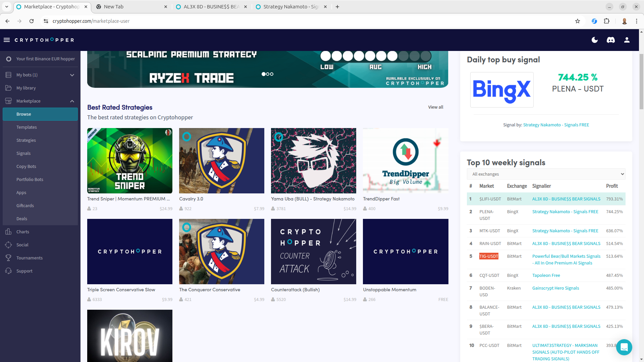
Task: Open Gainscrypt Hero Signals link
Action: click(x=555, y=288)
